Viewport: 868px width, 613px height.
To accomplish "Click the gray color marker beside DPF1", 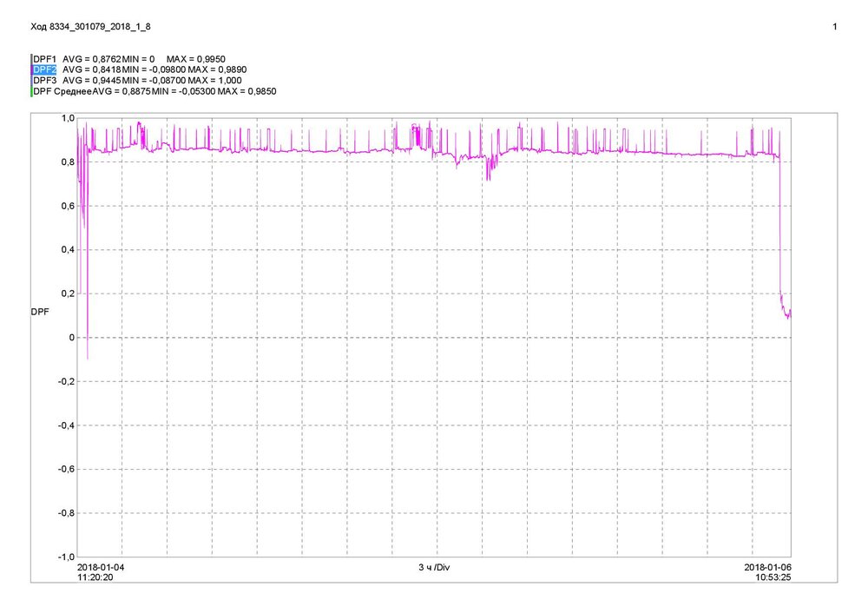I will coord(31,59).
